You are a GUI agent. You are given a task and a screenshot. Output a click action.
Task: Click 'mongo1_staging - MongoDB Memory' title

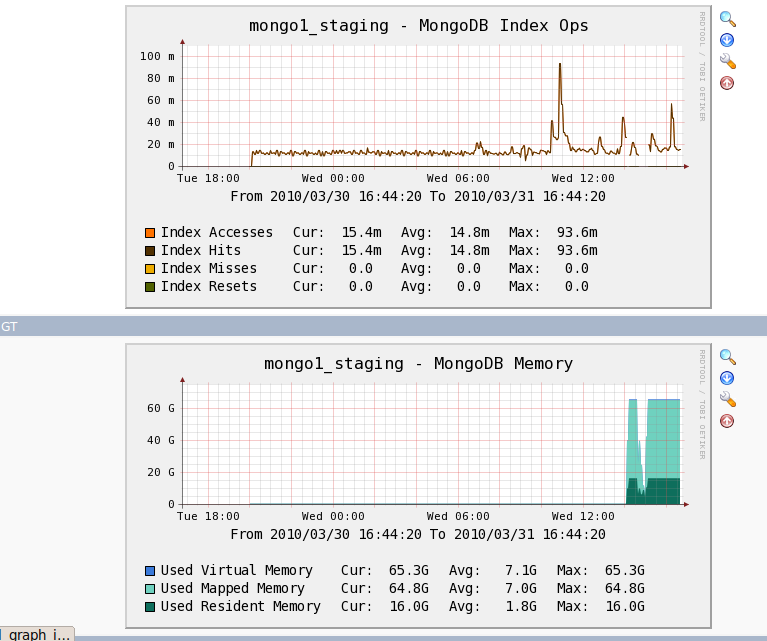coord(419,364)
